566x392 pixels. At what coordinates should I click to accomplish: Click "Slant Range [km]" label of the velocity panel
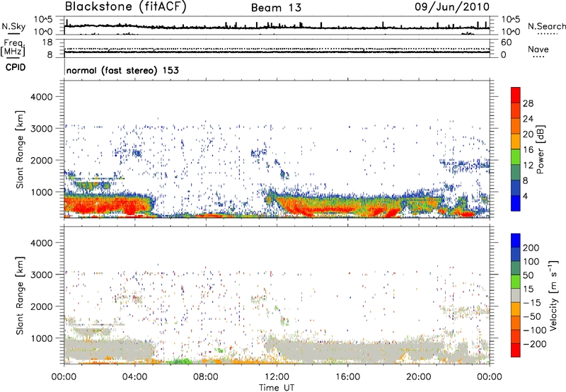coord(20,296)
